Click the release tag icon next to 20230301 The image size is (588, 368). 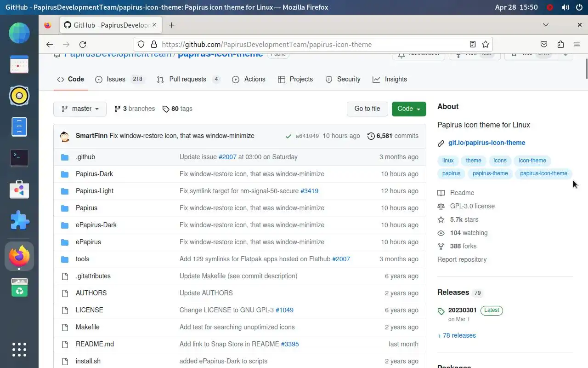441,311
